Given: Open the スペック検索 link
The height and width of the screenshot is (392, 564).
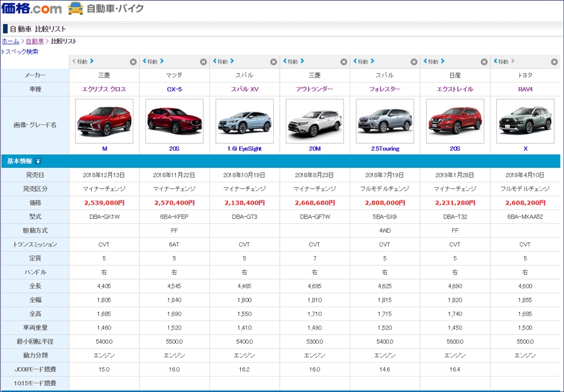Looking at the screenshot, I should coord(21,51).
